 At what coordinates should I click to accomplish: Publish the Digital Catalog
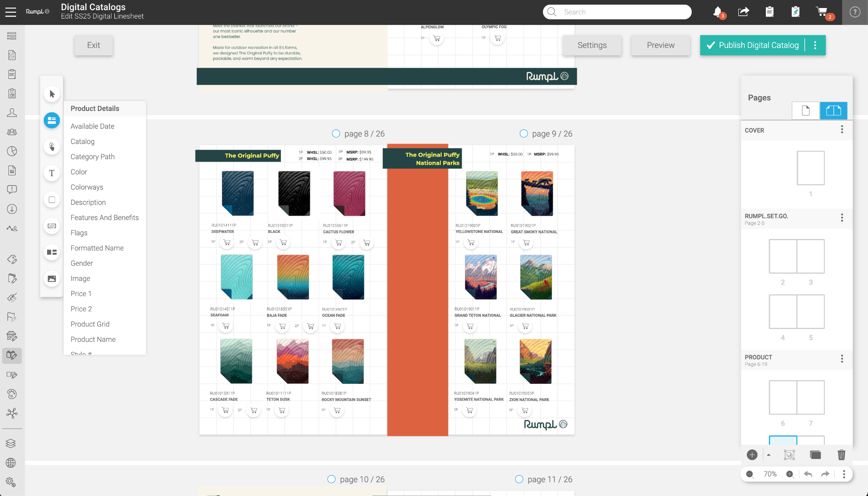(x=753, y=45)
